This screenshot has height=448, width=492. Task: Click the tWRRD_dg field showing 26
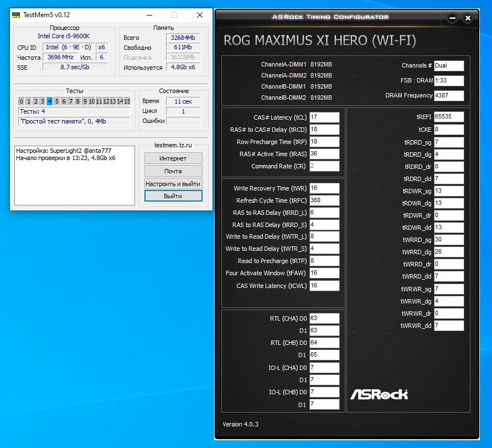coord(449,252)
